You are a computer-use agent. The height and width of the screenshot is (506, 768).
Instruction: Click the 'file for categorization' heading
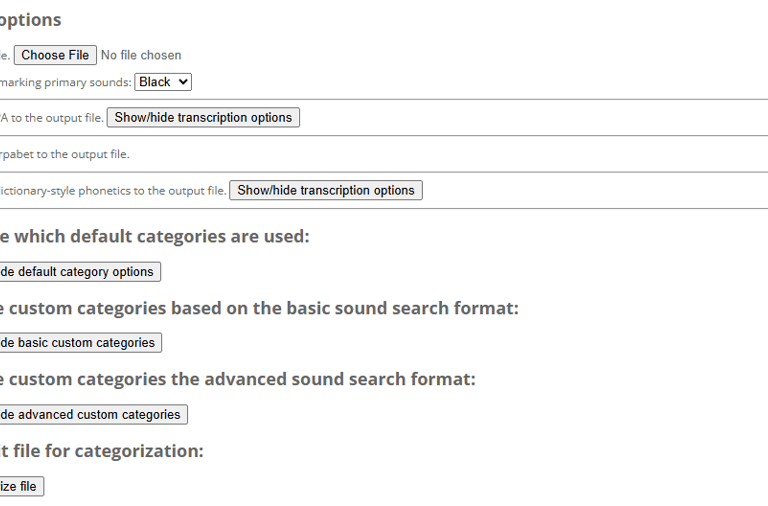pos(102,451)
